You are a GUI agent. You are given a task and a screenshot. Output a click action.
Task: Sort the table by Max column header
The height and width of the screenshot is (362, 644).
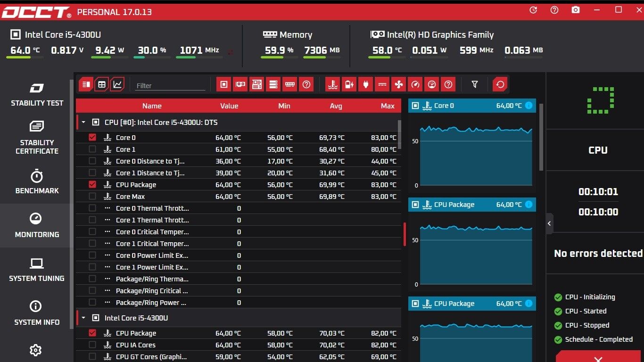[388, 106]
